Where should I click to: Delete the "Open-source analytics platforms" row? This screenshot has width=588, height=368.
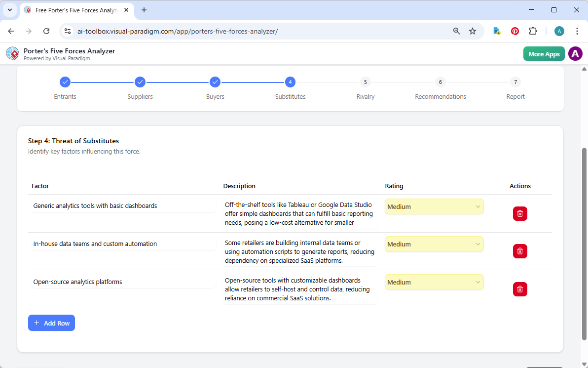pos(520,289)
